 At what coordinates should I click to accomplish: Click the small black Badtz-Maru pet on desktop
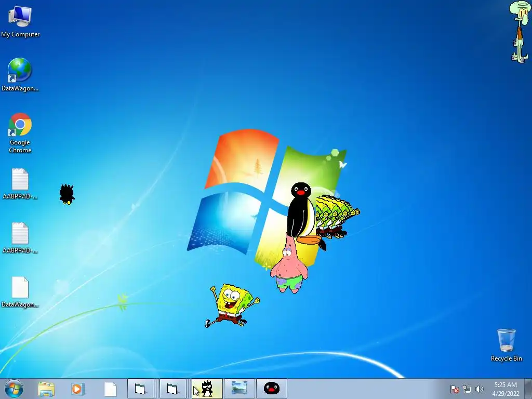(x=67, y=194)
